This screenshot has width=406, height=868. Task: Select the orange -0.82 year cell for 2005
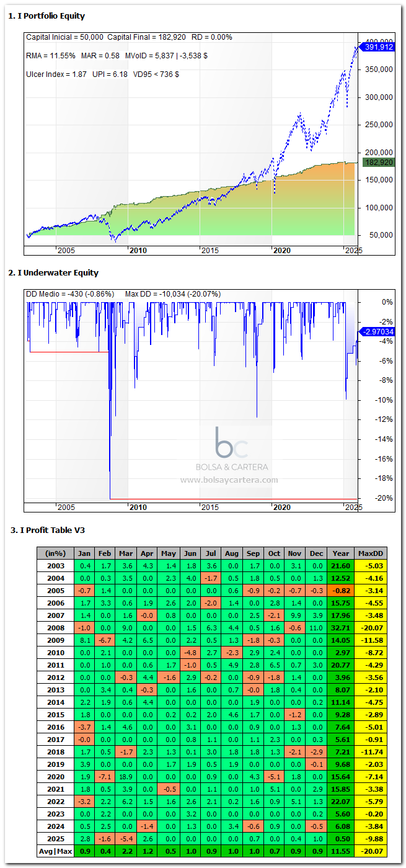[339, 589]
